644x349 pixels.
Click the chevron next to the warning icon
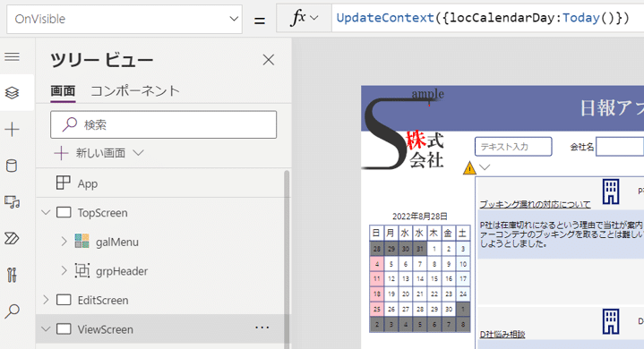485,167
